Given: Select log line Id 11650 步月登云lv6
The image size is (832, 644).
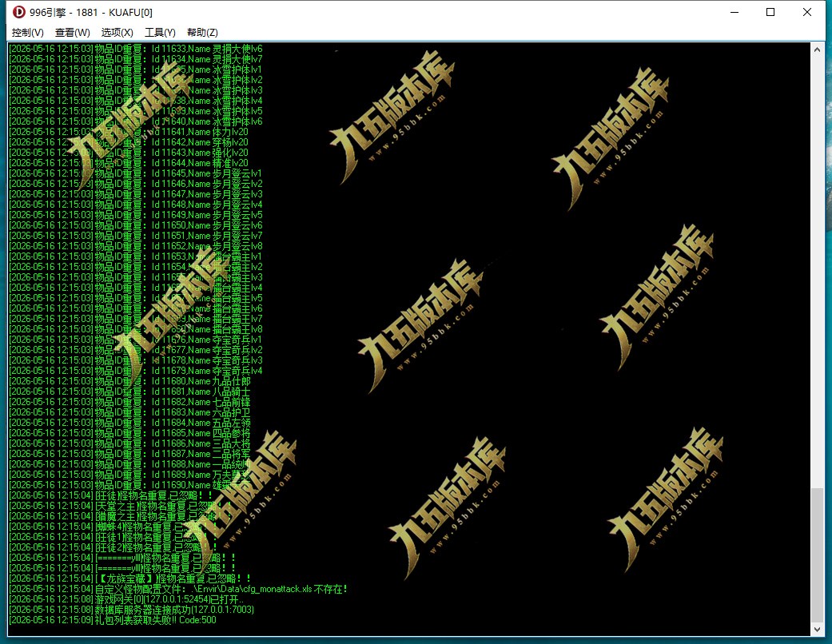Looking at the screenshot, I should point(136,225).
